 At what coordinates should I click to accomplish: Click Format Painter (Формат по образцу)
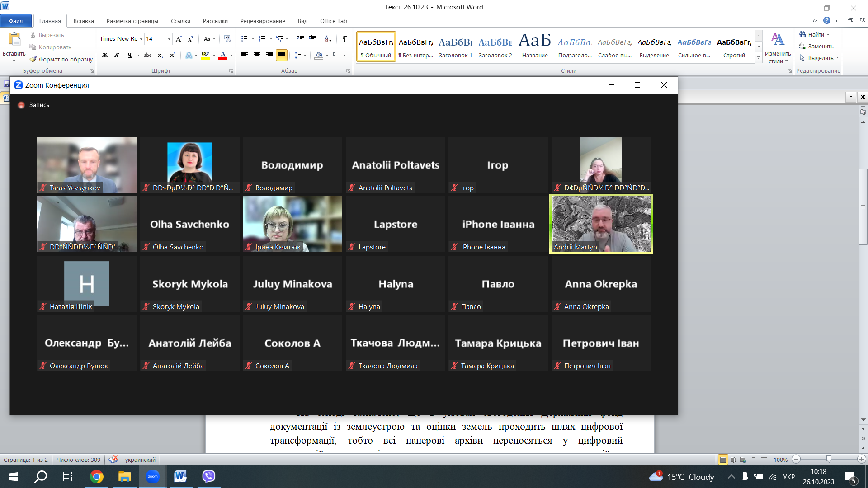point(61,59)
